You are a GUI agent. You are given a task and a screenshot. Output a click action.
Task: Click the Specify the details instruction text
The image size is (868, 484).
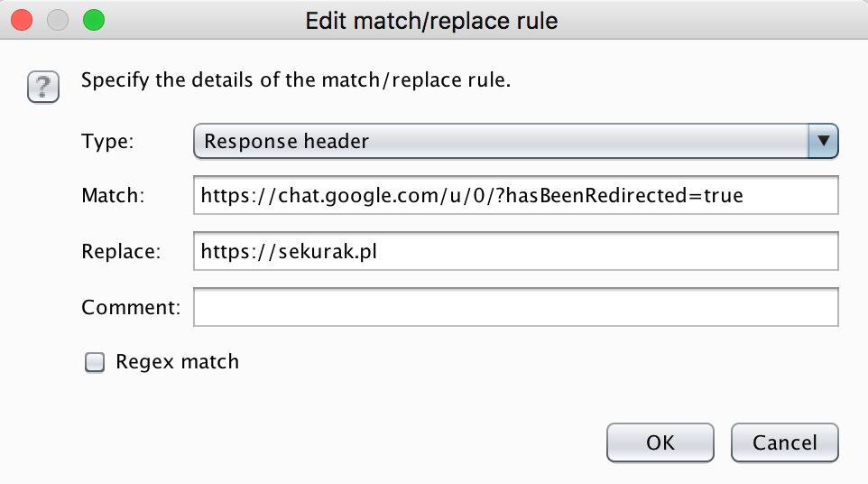(296, 79)
